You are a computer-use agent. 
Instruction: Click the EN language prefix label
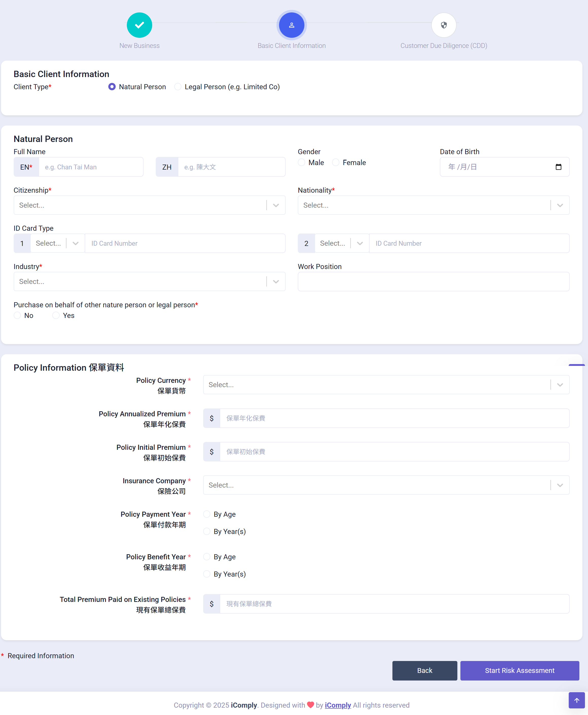pos(26,167)
